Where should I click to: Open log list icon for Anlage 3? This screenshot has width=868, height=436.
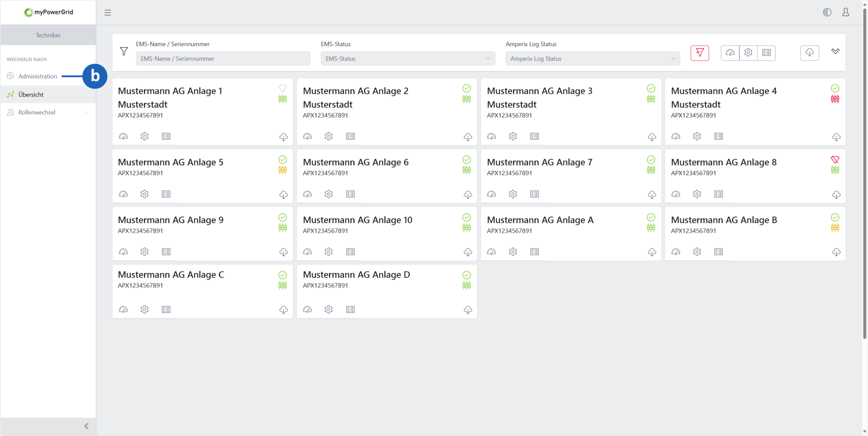(534, 136)
